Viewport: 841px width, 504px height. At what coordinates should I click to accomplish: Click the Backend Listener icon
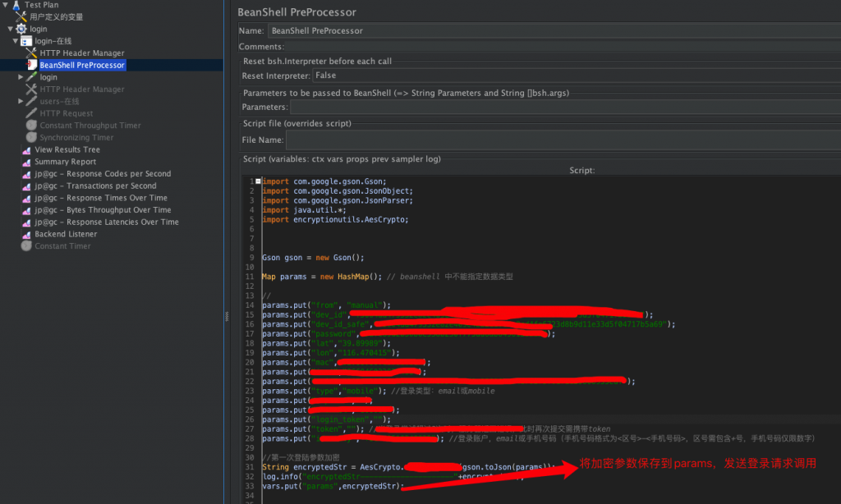click(26, 235)
